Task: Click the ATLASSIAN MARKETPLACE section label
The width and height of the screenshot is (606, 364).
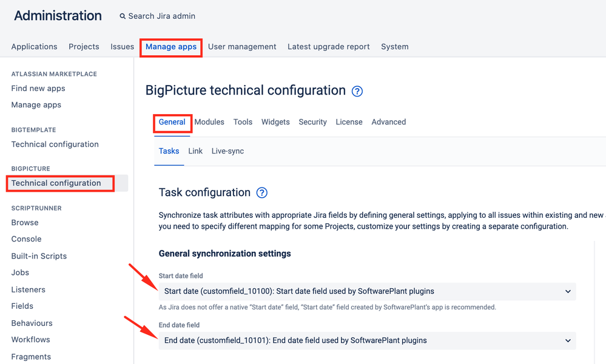Action: pyautogui.click(x=54, y=74)
